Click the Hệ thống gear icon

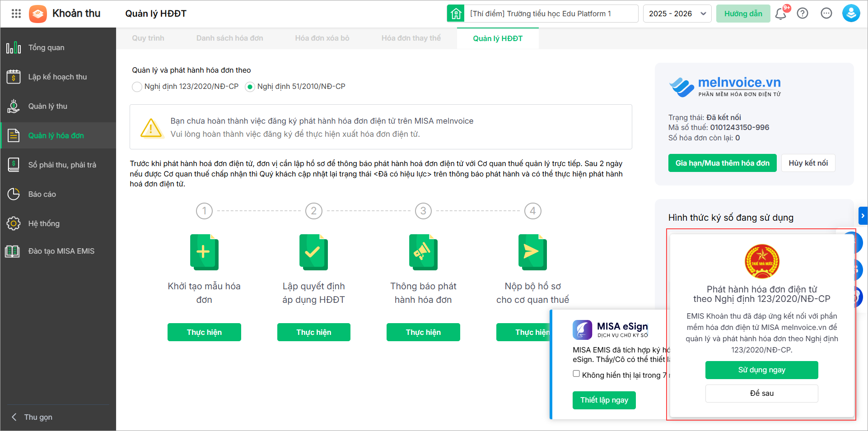(14, 223)
